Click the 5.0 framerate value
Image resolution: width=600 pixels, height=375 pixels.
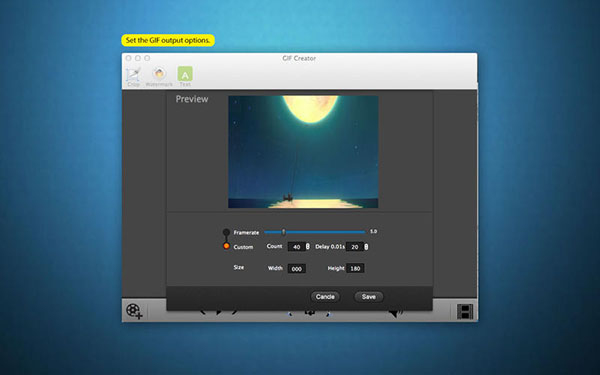tap(373, 232)
